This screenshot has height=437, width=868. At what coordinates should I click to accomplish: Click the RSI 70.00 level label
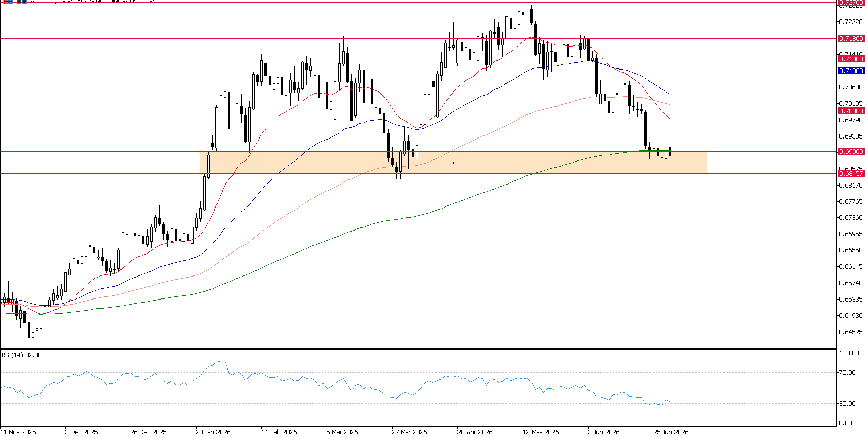[x=848, y=372]
